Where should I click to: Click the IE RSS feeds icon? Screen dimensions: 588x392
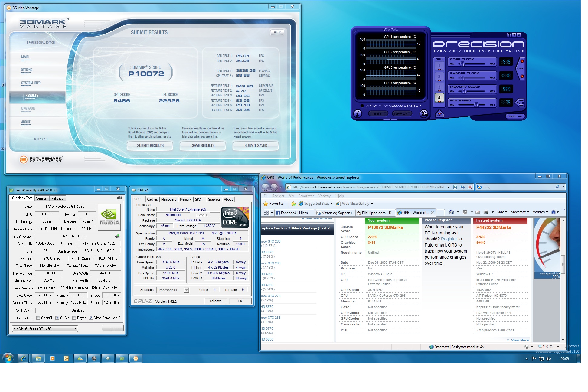[465, 212]
